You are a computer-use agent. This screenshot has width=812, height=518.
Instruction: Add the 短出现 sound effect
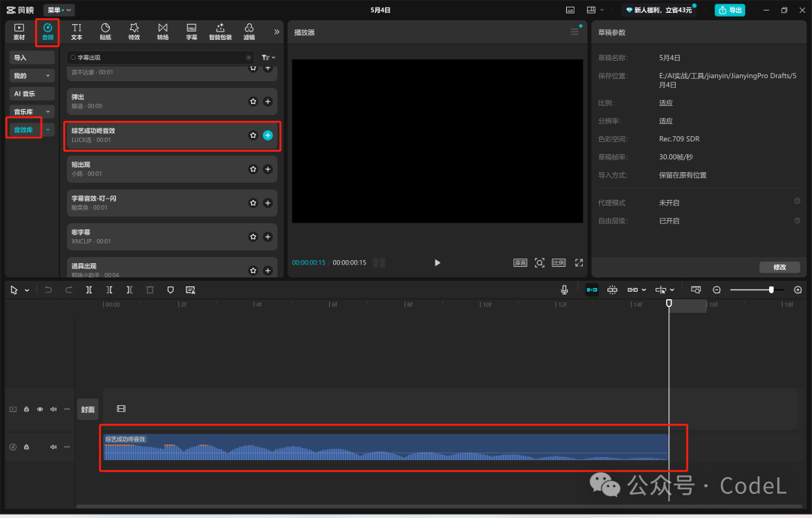pos(268,169)
